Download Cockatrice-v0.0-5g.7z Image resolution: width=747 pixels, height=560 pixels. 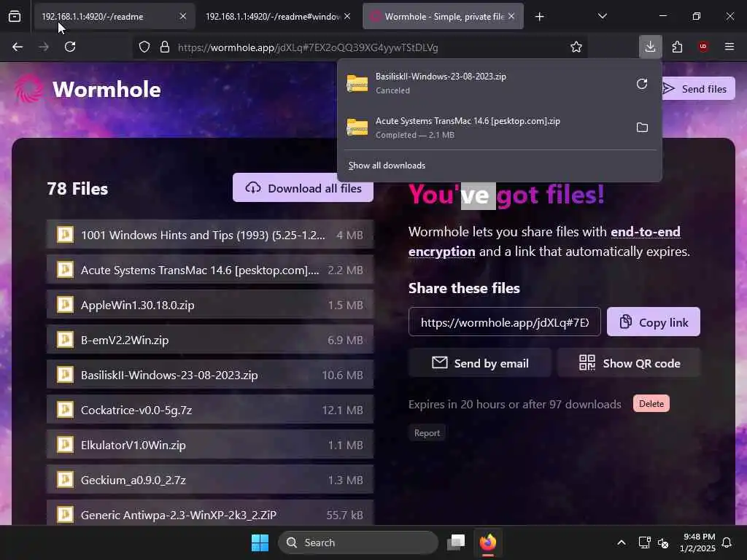point(210,410)
